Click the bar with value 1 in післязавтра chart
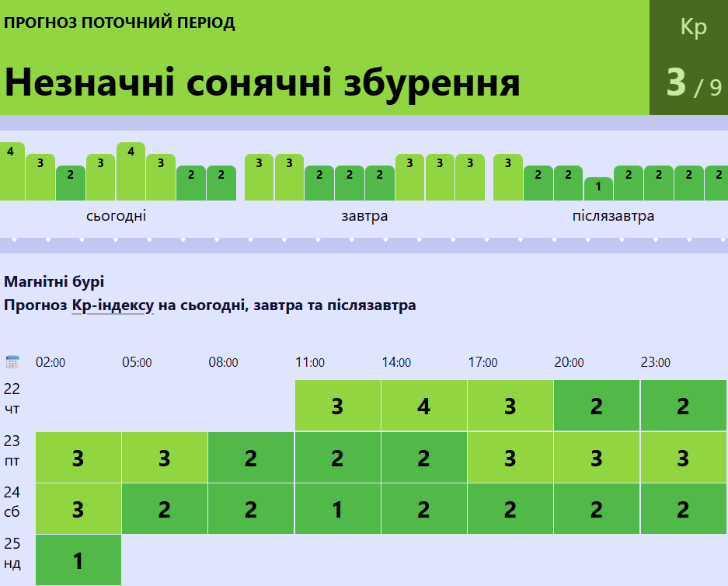 tap(597, 188)
